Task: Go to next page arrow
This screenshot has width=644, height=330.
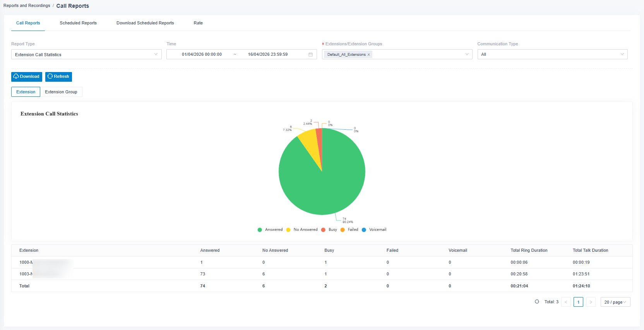Action: pyautogui.click(x=591, y=302)
